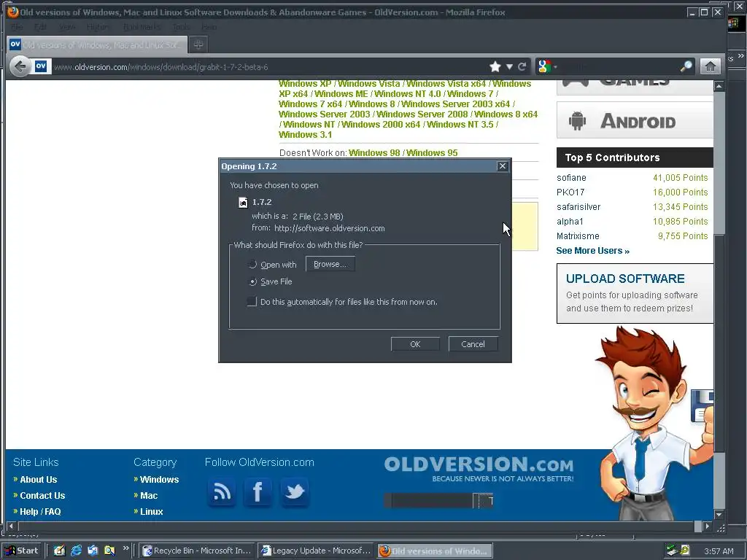The height and width of the screenshot is (560, 747).
Task: Open the Google search engine selector
Action: [x=546, y=66]
